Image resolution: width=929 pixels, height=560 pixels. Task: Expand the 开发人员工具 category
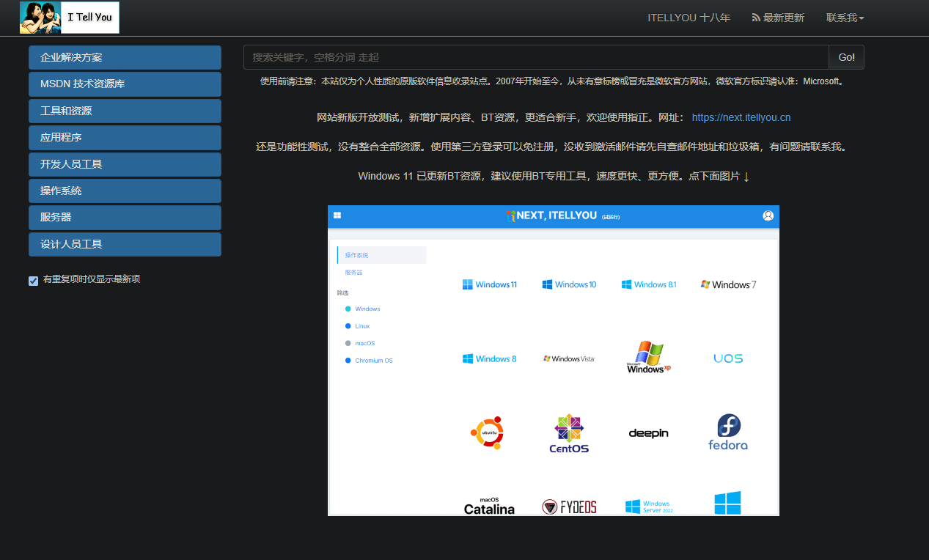[125, 164]
